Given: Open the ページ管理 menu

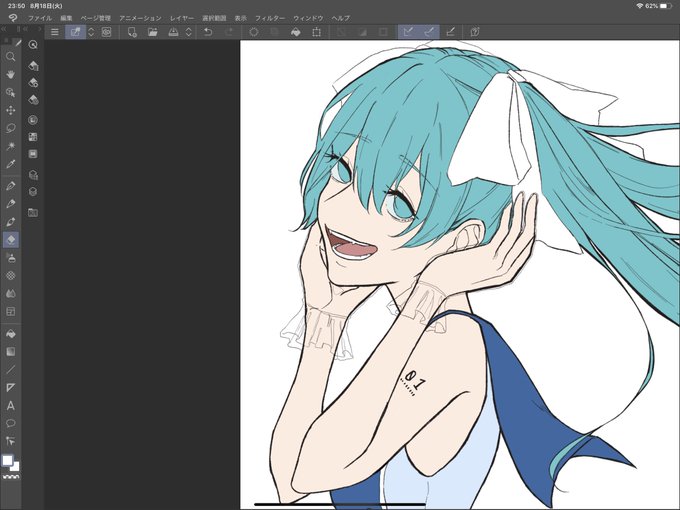Looking at the screenshot, I should (96, 18).
